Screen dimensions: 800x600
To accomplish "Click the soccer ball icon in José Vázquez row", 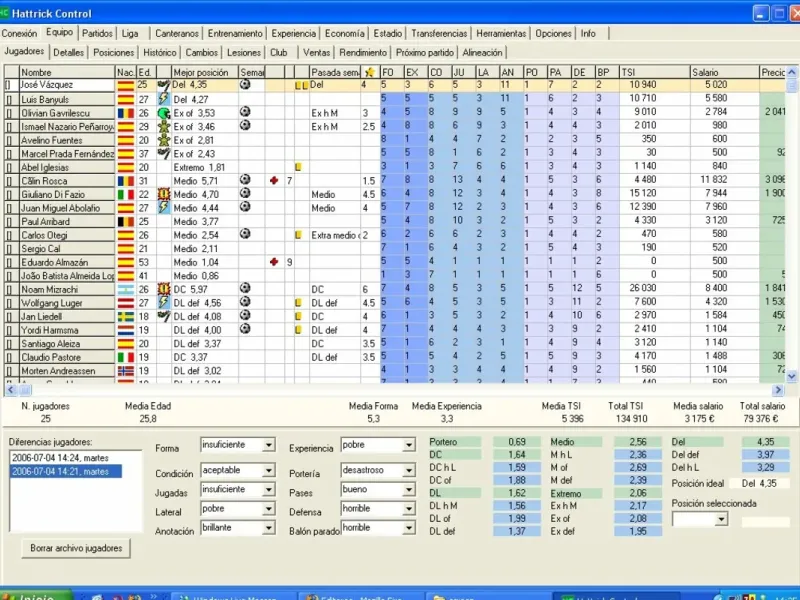I will (x=245, y=84).
